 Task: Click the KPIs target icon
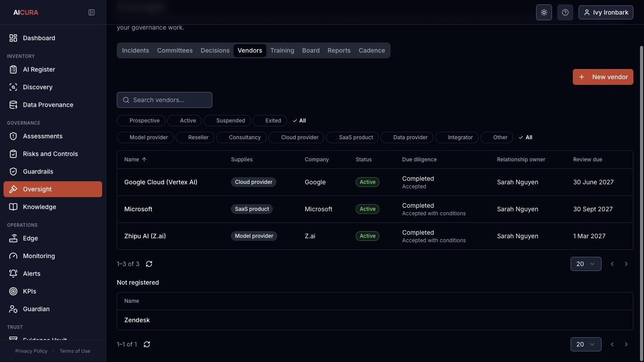(13, 291)
